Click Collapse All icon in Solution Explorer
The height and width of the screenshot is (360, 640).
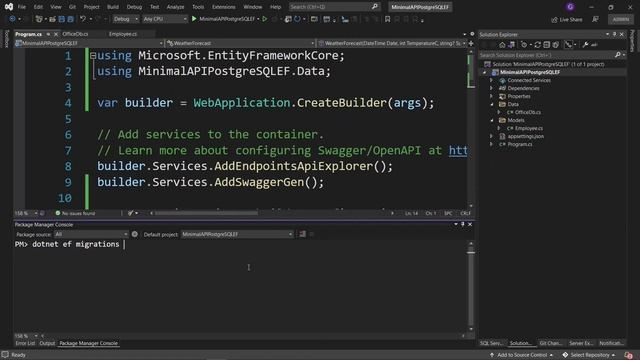click(547, 45)
